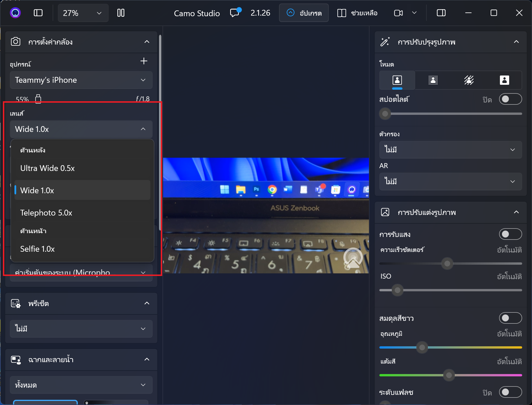Click the left panel scrollbar
The width and height of the screenshot is (532, 405).
coord(160,133)
